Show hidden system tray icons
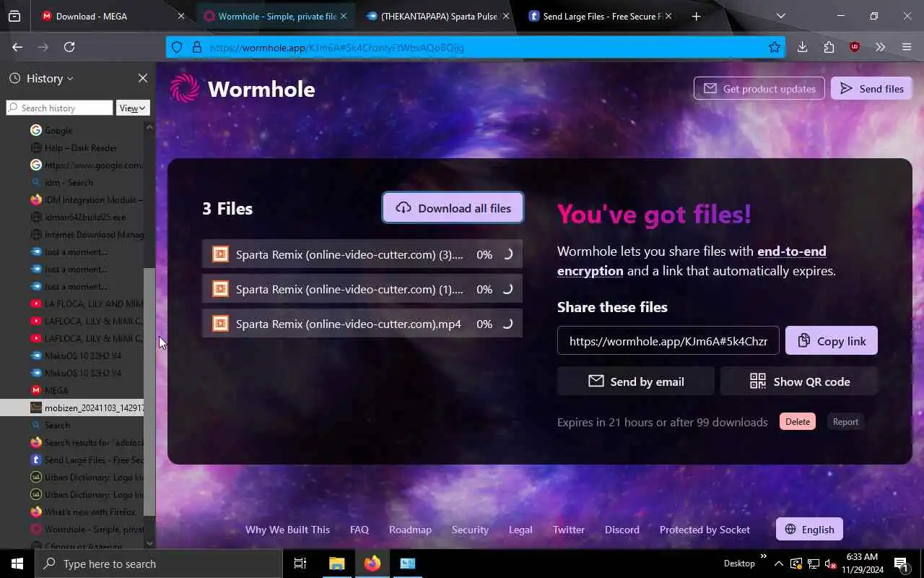This screenshot has width=924, height=578. point(778,564)
